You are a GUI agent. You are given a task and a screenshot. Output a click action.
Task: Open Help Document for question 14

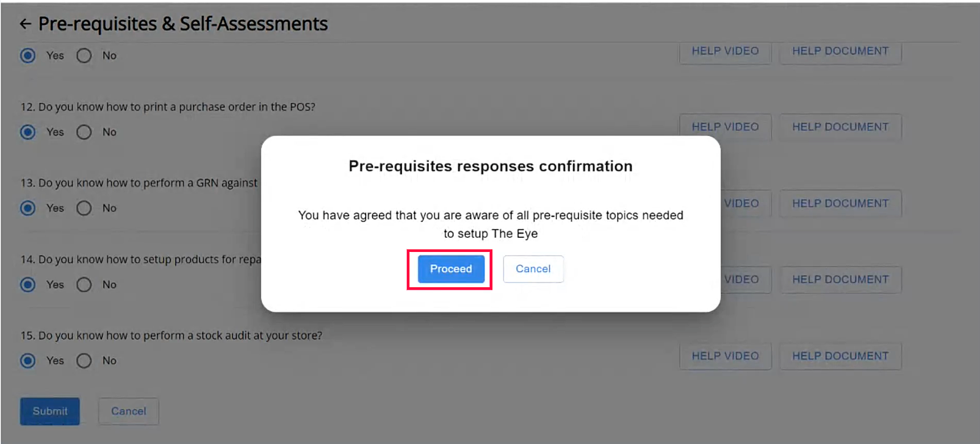[840, 279]
